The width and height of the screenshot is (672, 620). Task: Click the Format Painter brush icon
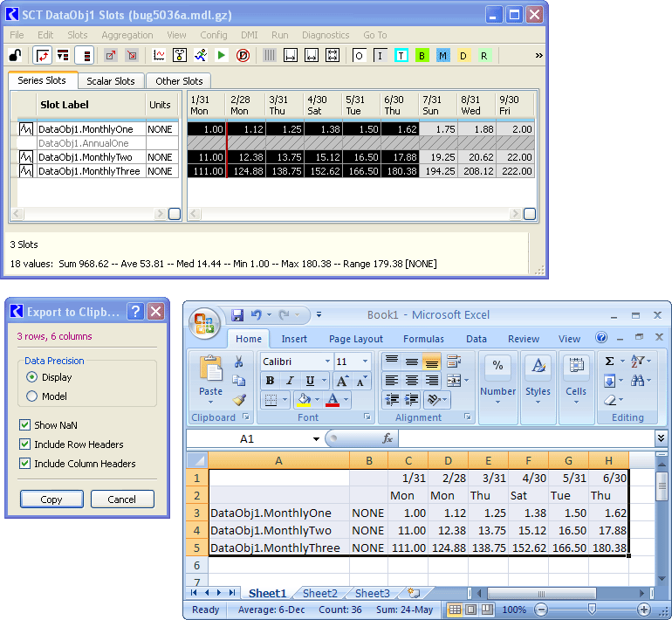click(239, 400)
